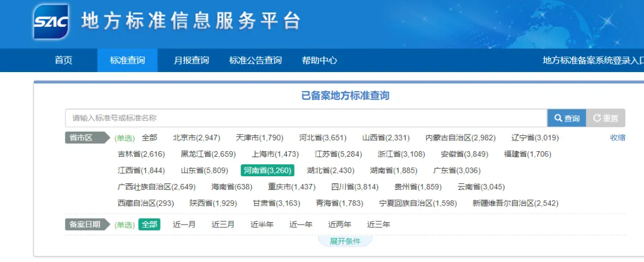The height and width of the screenshot is (262, 644).
Task: Go to 帮助中心 help center
Action: point(319,60)
